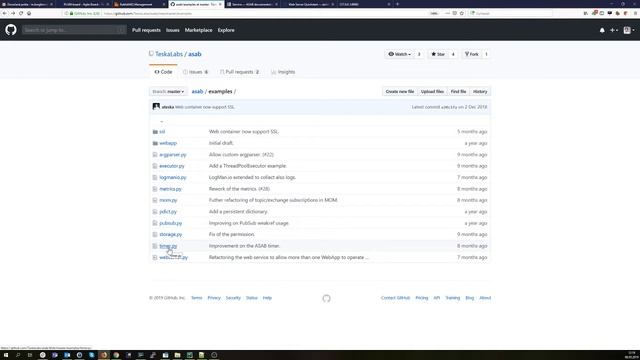The image size is (640, 360).
Task: Switch to the repository Pull requests tab
Action: [x=240, y=72]
